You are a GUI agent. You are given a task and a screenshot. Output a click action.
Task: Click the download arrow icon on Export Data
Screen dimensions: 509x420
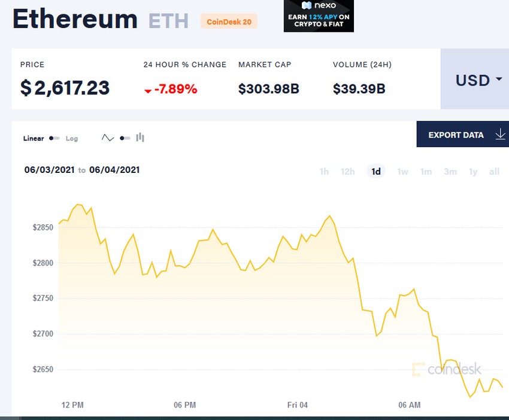501,135
